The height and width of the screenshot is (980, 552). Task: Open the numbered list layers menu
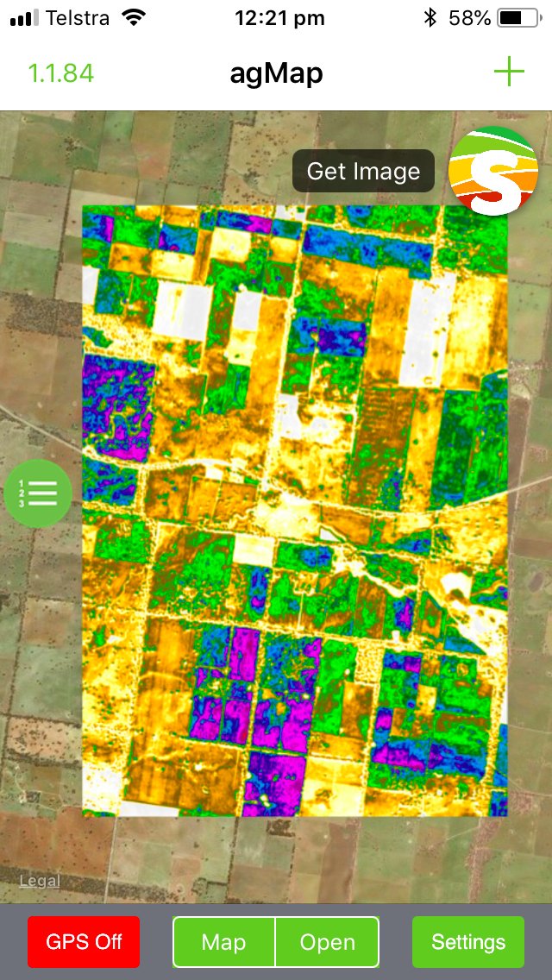coord(38,493)
